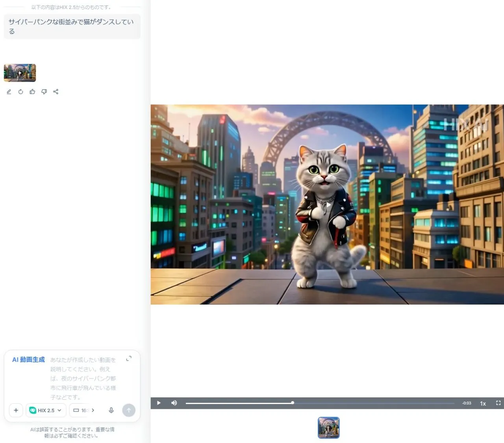The width and height of the screenshot is (504, 443).
Task: Click the AI 動画生成 prompt text field
Action: [83, 378]
